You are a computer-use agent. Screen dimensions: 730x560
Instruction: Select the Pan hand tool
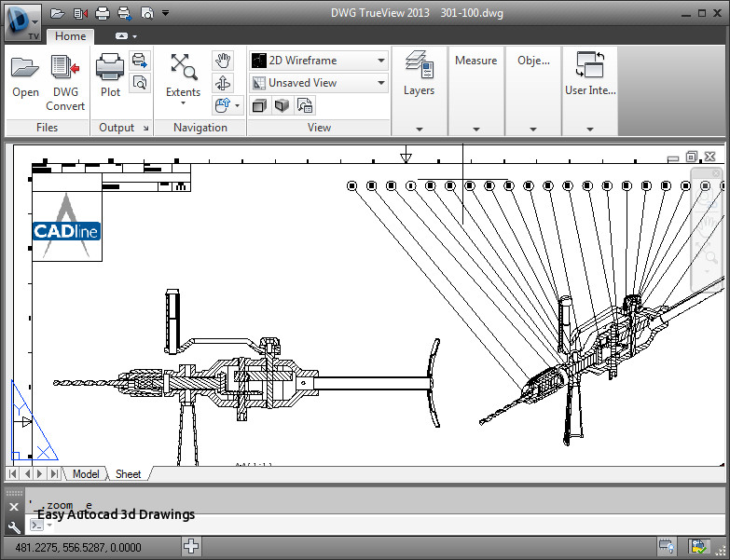click(x=222, y=61)
